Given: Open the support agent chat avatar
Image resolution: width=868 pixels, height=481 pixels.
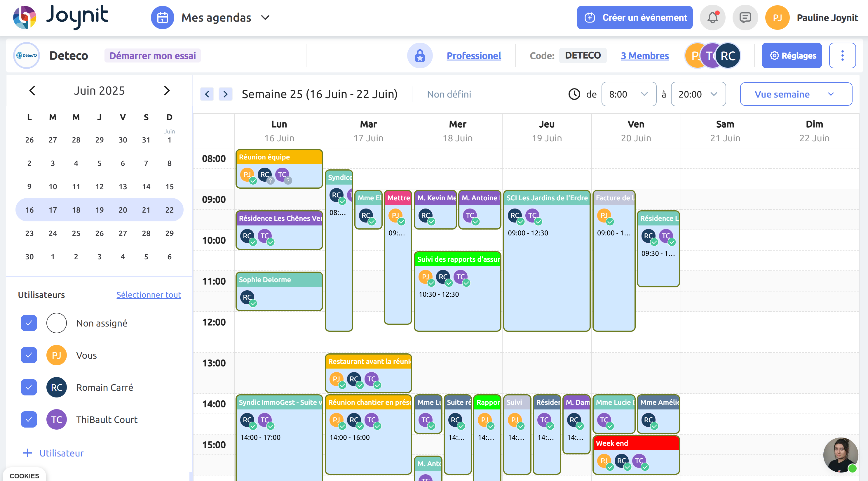Looking at the screenshot, I should point(840,455).
